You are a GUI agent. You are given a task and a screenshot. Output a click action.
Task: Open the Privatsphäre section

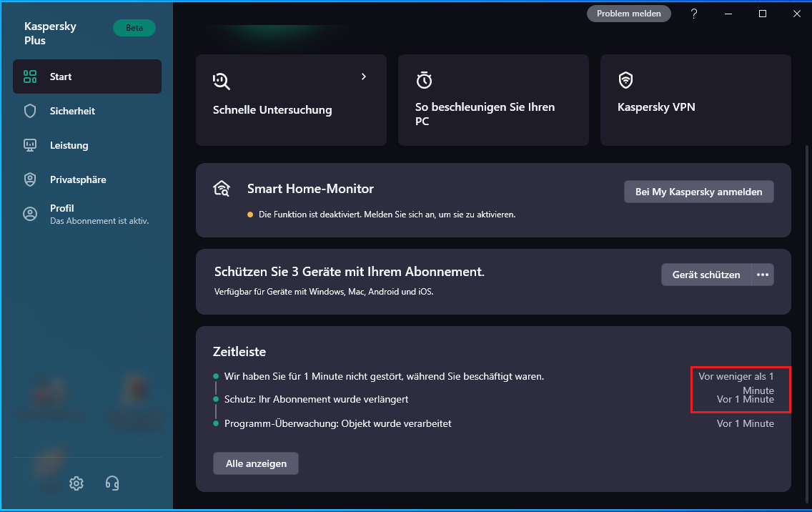[87, 179]
